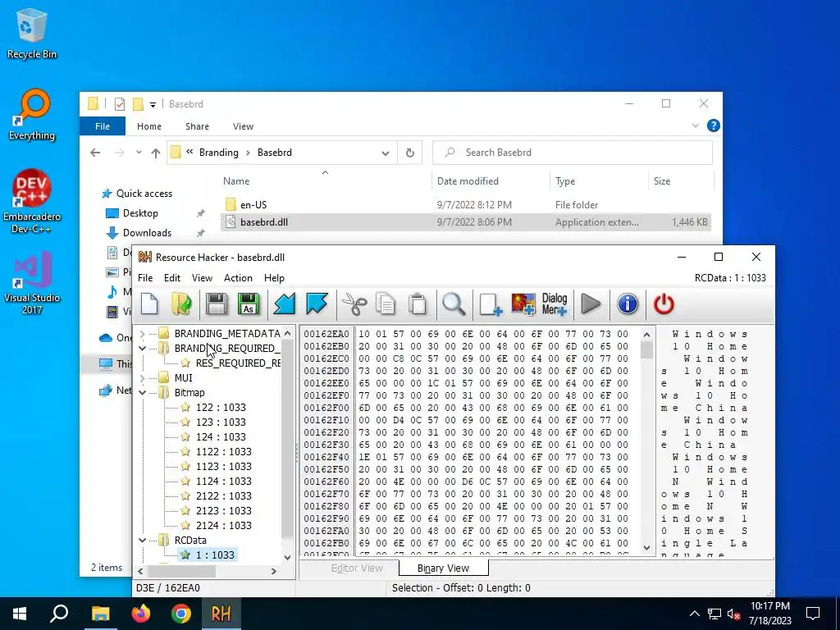Select Bitmap resource 1123 : 1033

(x=223, y=466)
